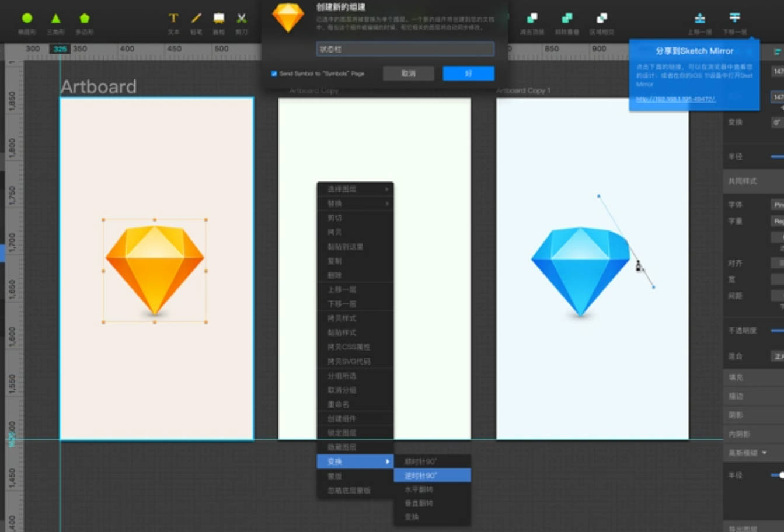
Task: Select the Text (文本) tool
Action: [173, 19]
